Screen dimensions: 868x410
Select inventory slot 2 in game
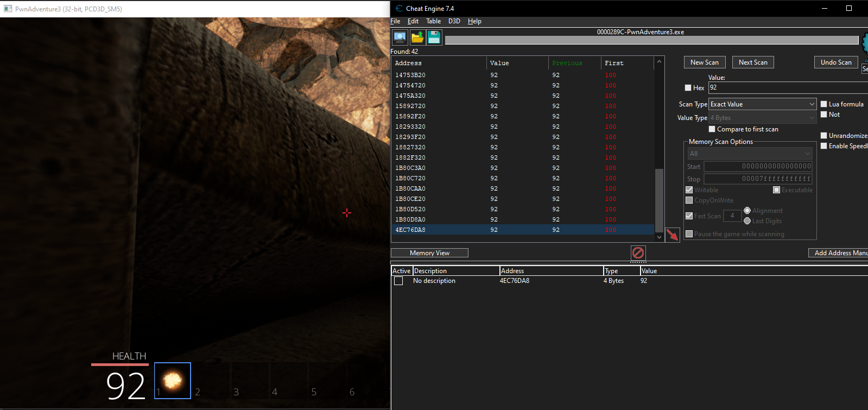[x=211, y=381]
